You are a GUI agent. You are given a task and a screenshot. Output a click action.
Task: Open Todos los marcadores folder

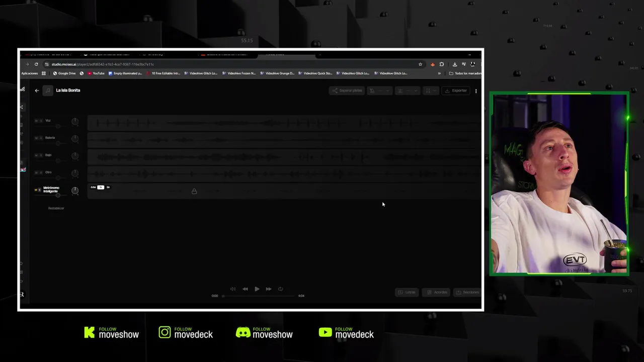pos(465,73)
